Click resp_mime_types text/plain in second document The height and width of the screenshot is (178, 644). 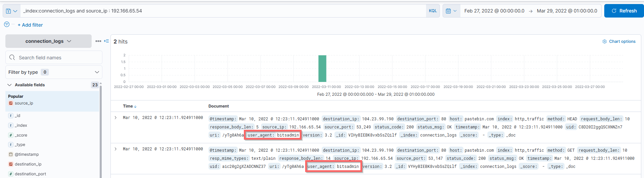243,158
